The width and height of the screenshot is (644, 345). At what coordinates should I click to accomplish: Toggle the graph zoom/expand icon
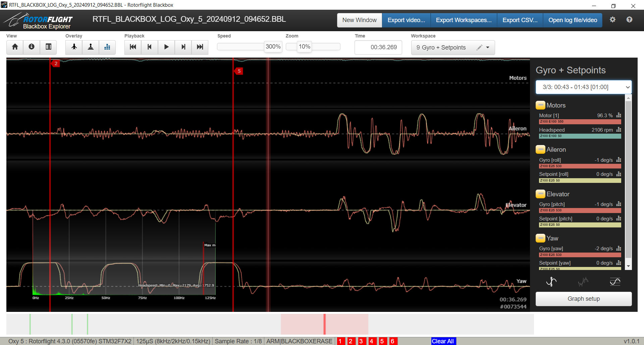point(551,282)
